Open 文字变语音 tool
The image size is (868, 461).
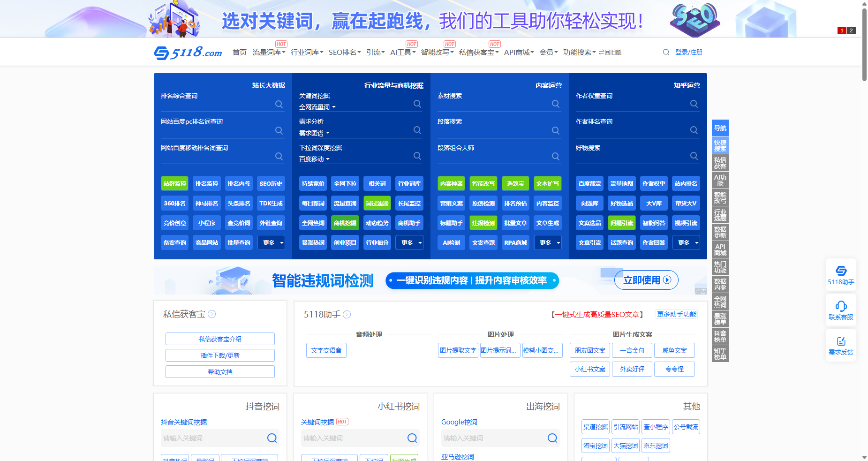coord(326,350)
